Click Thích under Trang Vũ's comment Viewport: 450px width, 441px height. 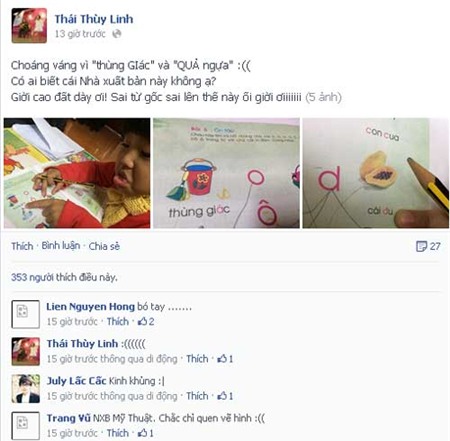pyautogui.click(x=118, y=433)
